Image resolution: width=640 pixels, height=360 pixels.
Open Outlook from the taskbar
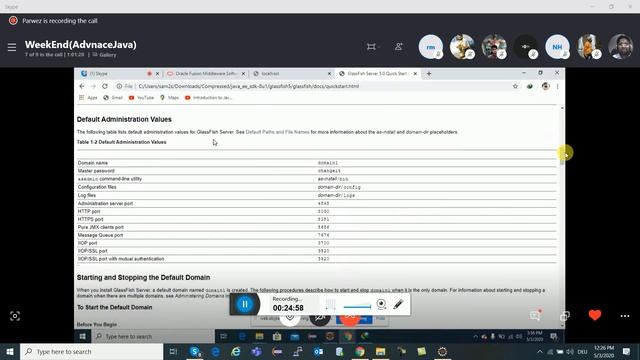318,351
